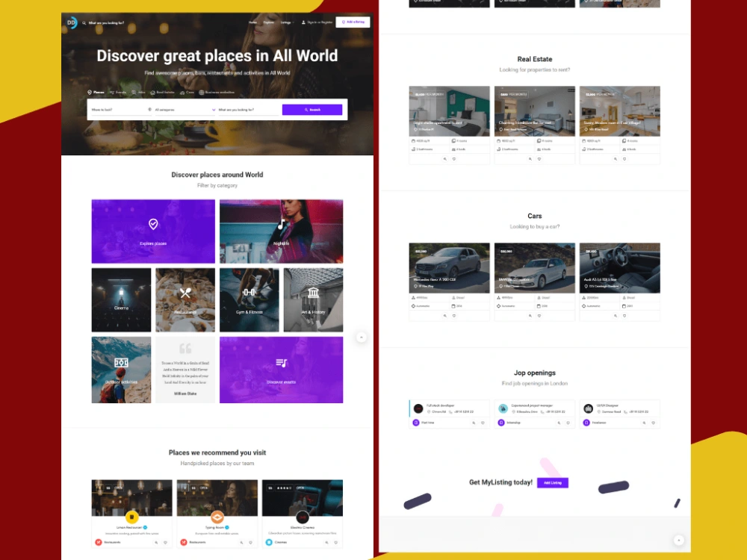Viewport: 747px width, 560px height.
Task: Open the Restaurants category tile
Action: pos(185,299)
